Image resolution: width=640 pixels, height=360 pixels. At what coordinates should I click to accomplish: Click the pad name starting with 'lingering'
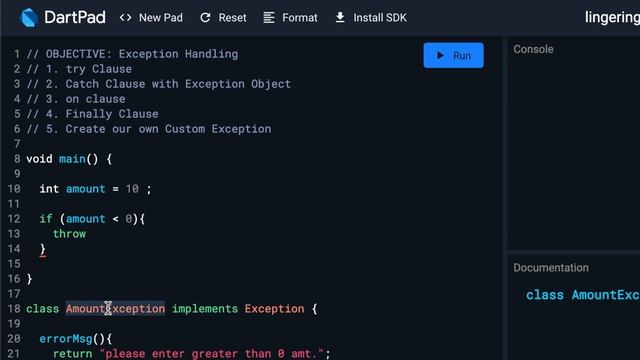point(612,18)
